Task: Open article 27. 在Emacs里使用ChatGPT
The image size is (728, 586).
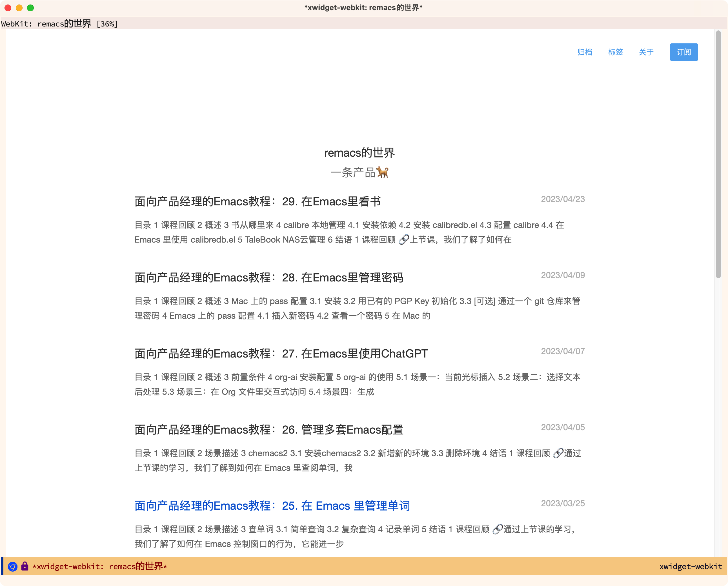Action: [x=281, y=354]
